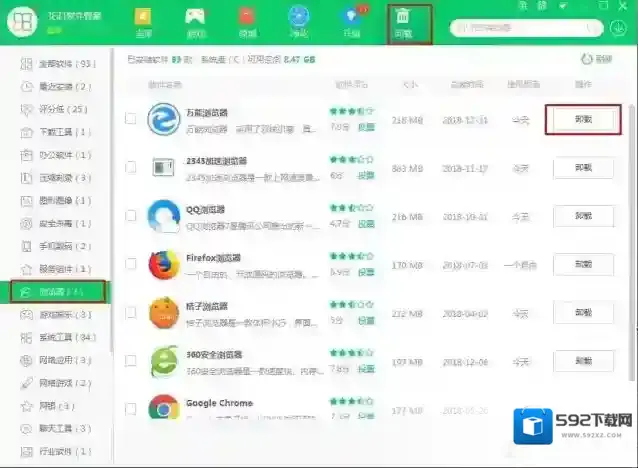Select the 全部软件 (93) sidebar category
The image size is (638, 468).
[64, 64]
